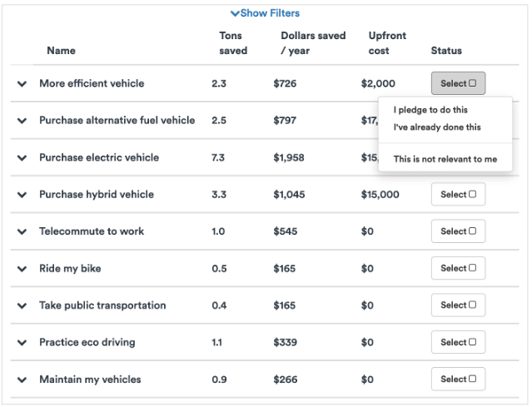Open Select status for Telecommute to work
Image resolution: width=532 pixels, height=407 pixels.
click(458, 231)
